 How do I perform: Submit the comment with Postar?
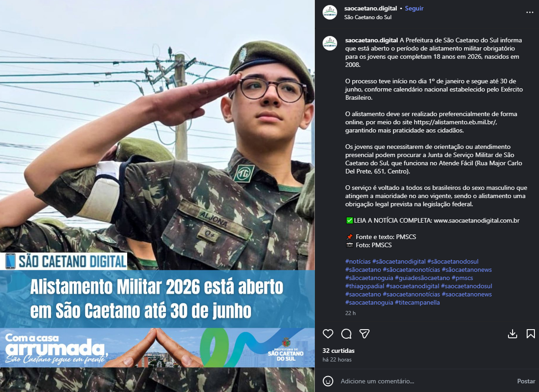click(526, 381)
